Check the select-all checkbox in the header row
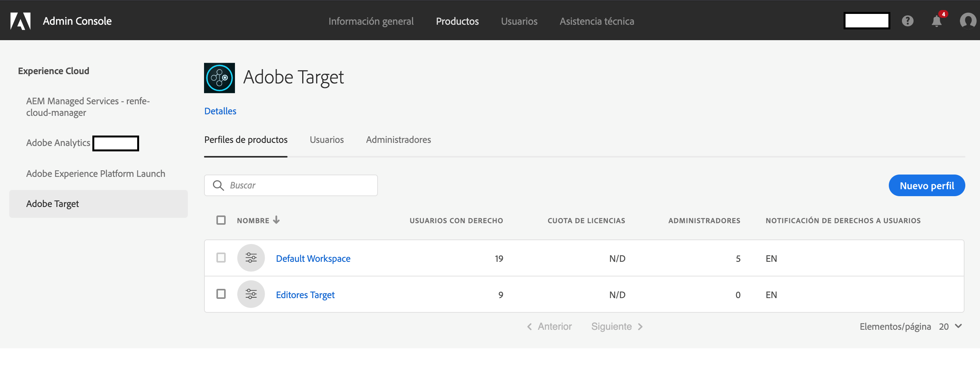The width and height of the screenshot is (980, 390). (221, 220)
